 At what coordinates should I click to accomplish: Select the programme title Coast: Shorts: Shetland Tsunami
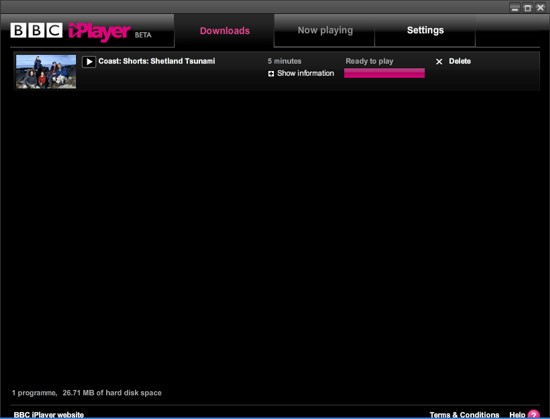click(156, 61)
